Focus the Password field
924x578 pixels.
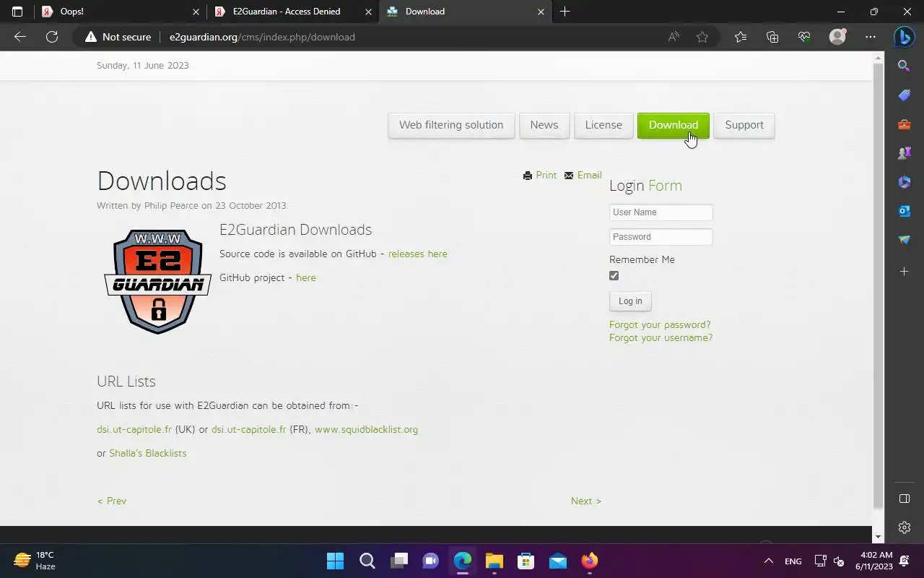[661, 237]
